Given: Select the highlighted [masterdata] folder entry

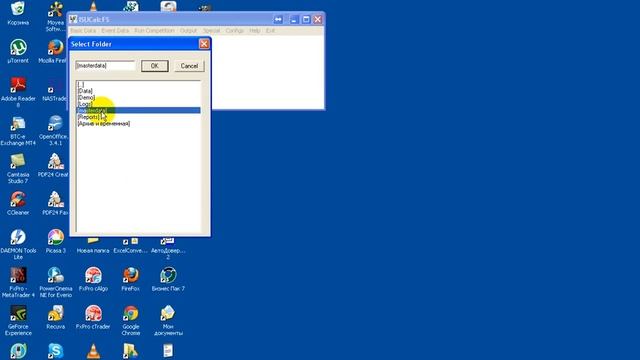Looking at the screenshot, I should pyautogui.click(x=138, y=111).
